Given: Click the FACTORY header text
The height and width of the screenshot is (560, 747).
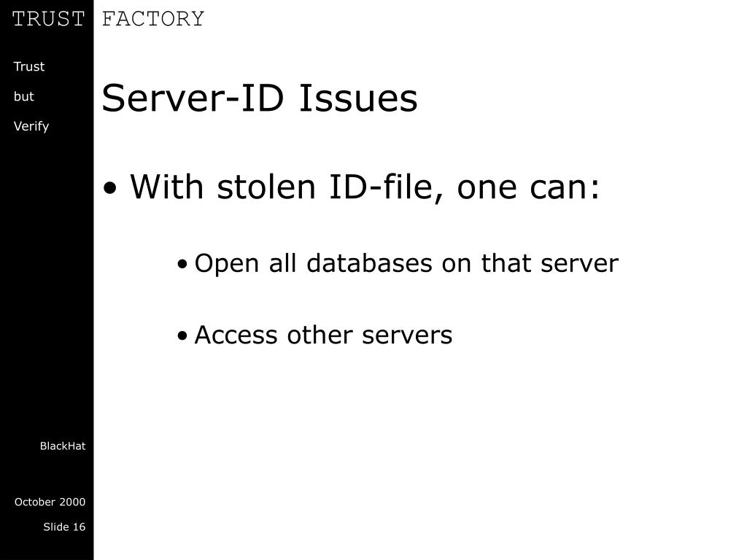Looking at the screenshot, I should pyautogui.click(x=153, y=19).
